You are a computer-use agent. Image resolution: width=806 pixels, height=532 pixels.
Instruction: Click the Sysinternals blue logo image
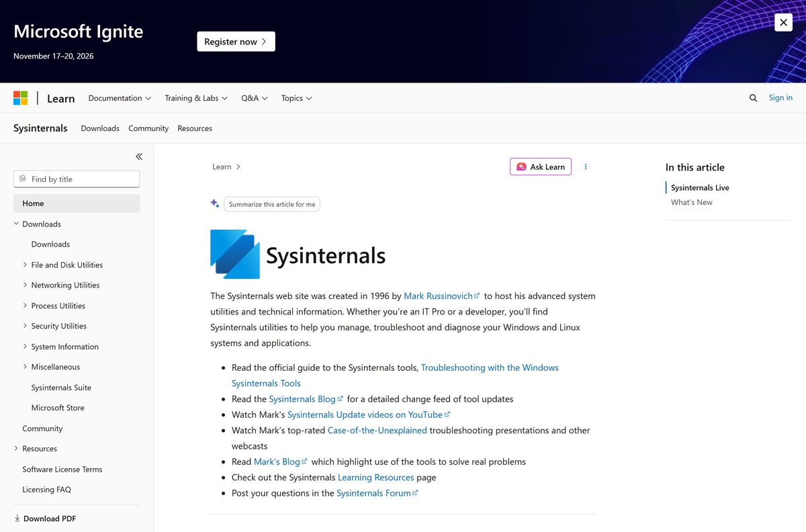click(235, 254)
